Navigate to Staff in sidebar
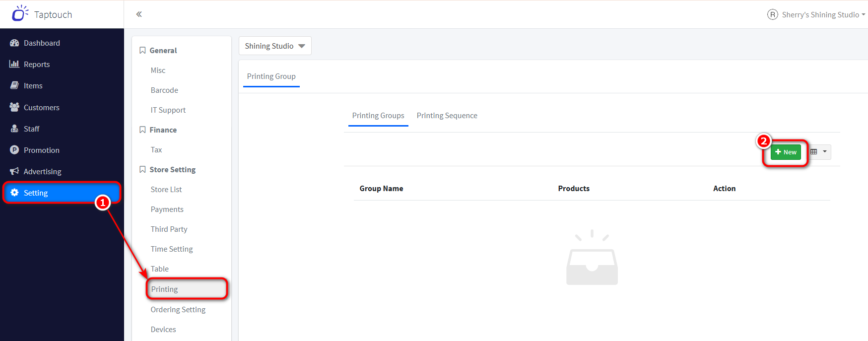The height and width of the screenshot is (341, 868). pyautogui.click(x=31, y=129)
